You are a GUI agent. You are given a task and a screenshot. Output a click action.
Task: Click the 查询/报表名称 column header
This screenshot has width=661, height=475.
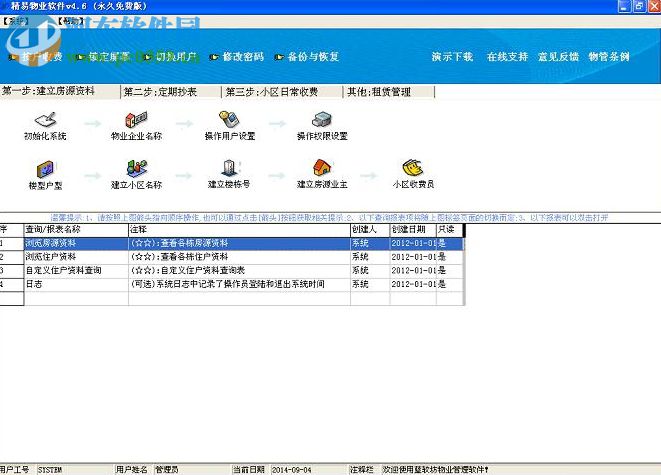(x=76, y=230)
